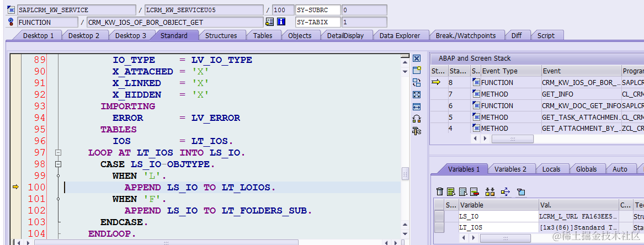Viewport: 644px width, 245px height.
Task: Open the DetailDisplay tab
Action: tap(345, 36)
